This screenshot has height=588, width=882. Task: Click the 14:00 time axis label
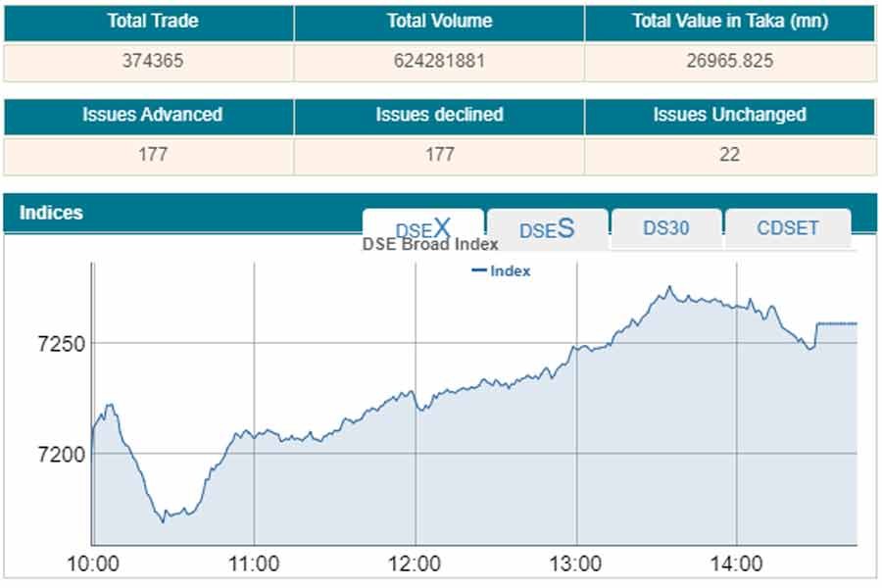[x=736, y=564]
